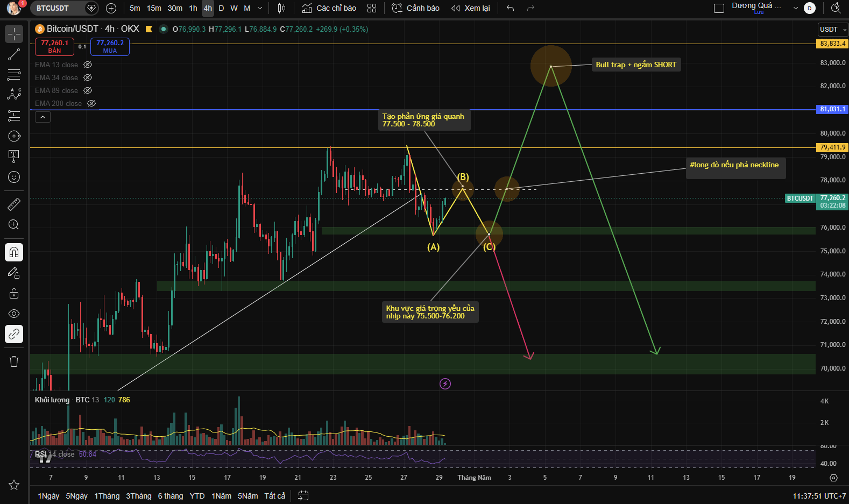Toggle the drawings sync link button
The image size is (849, 504).
[14, 334]
